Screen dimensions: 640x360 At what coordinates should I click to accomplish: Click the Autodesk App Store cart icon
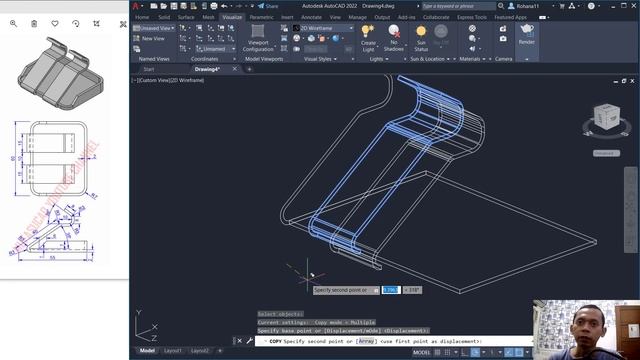(562, 6)
